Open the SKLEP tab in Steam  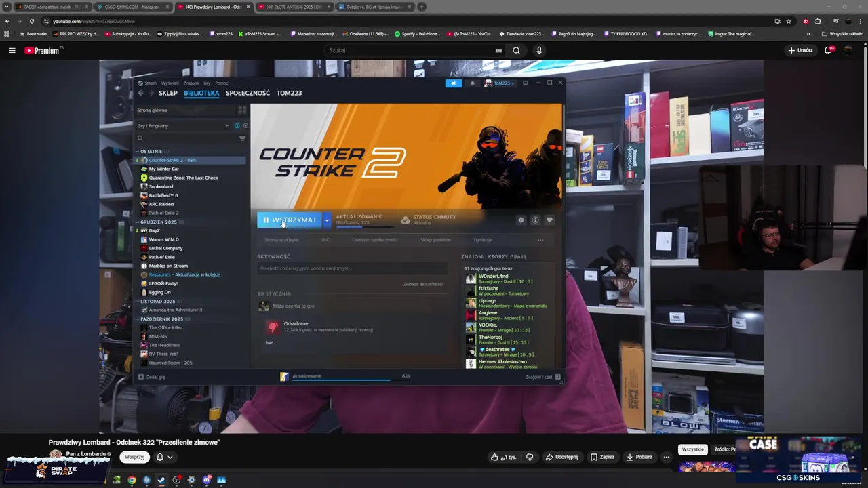click(168, 93)
